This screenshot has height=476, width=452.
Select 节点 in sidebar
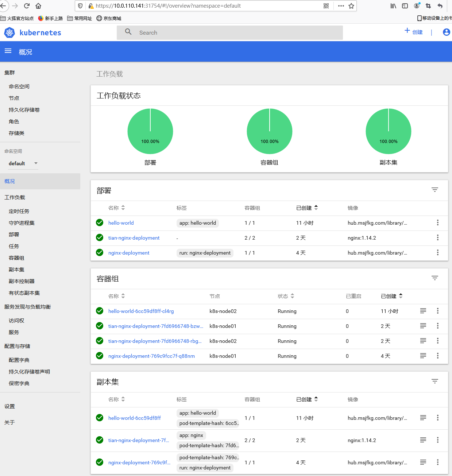[14, 98]
